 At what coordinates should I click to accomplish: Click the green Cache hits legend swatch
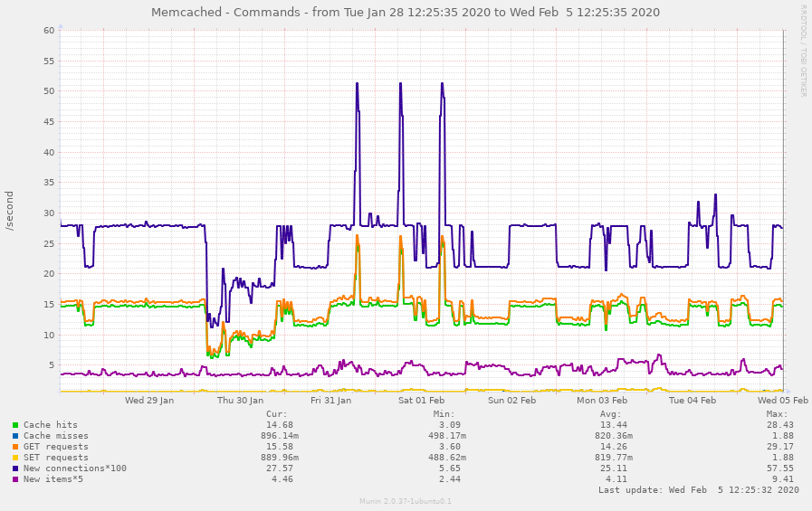click(15, 425)
